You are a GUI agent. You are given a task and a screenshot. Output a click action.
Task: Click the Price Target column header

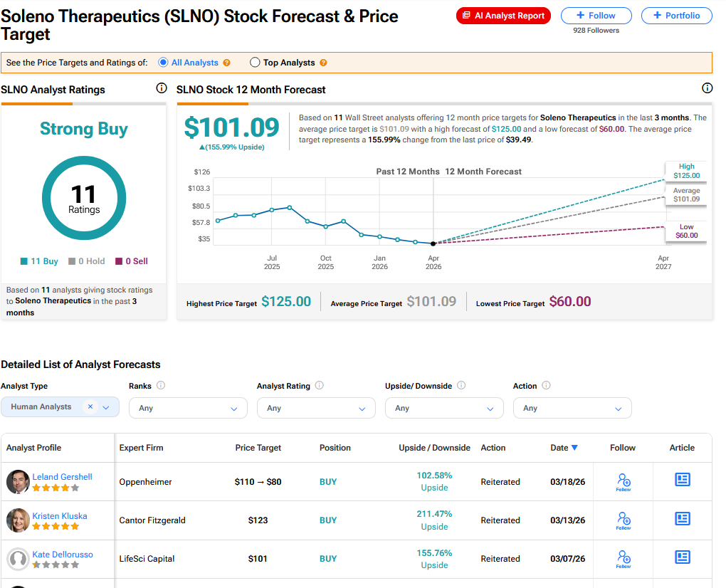258,448
